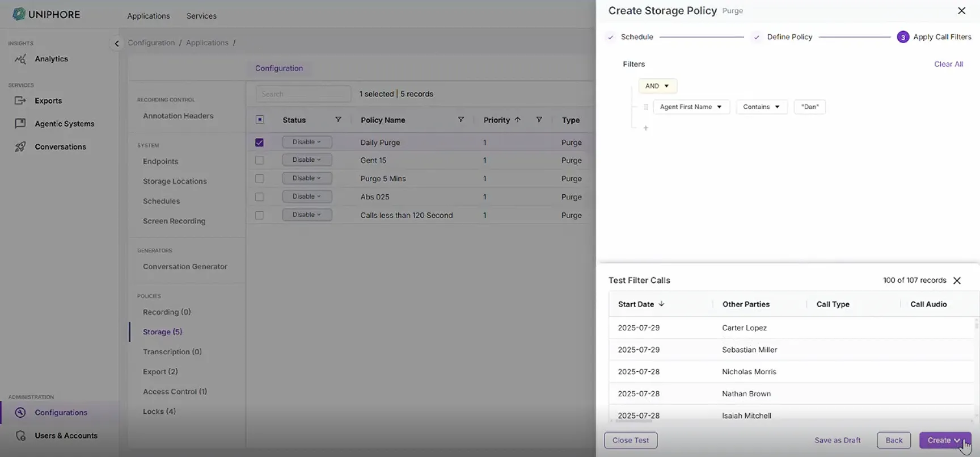Click the plus icon to add filter

click(645, 128)
